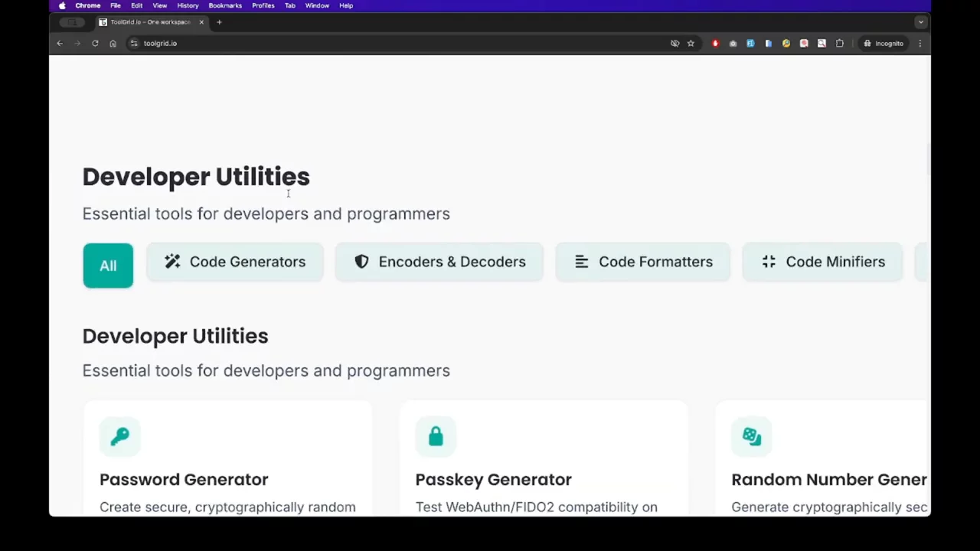Open the View menu

(x=160, y=5)
